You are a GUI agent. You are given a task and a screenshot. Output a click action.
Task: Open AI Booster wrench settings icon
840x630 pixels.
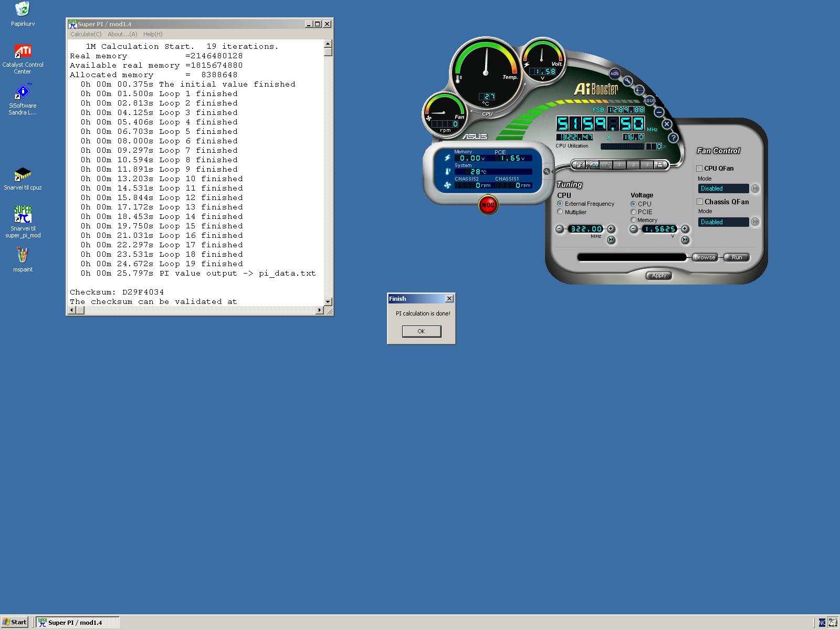pyautogui.click(x=627, y=81)
